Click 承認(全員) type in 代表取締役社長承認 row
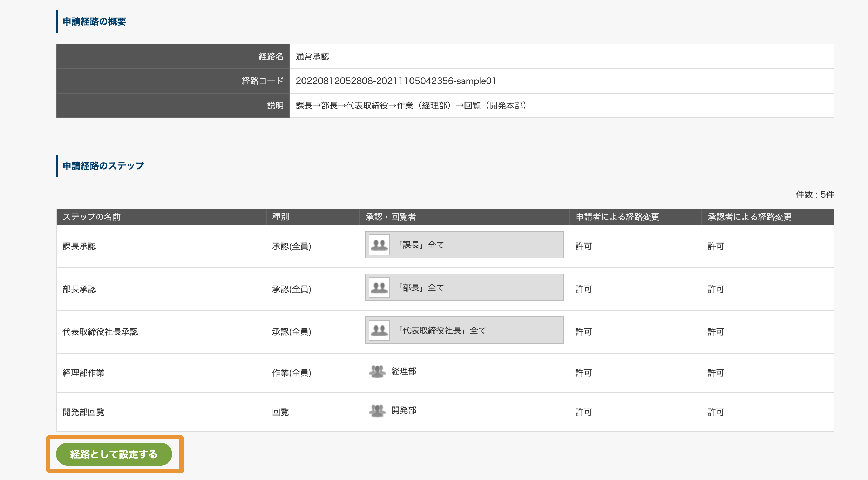The width and height of the screenshot is (868, 480). pos(292,332)
